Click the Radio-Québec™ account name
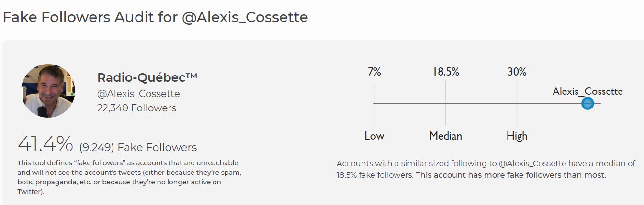644x205 pixels. pos(147,77)
